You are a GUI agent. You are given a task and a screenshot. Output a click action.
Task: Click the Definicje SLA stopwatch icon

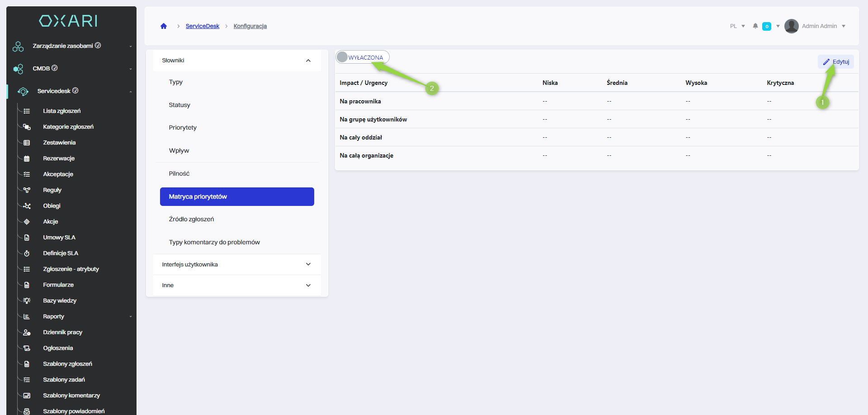(27, 253)
